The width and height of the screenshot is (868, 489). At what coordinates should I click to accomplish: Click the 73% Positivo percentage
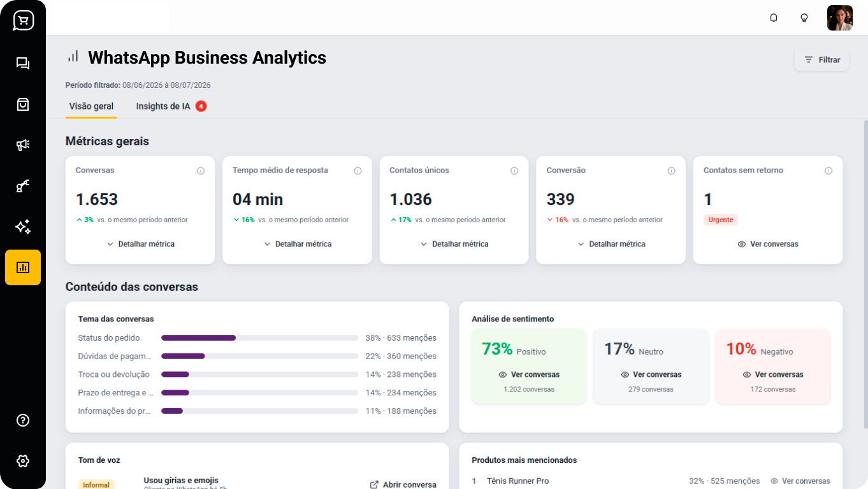(497, 349)
